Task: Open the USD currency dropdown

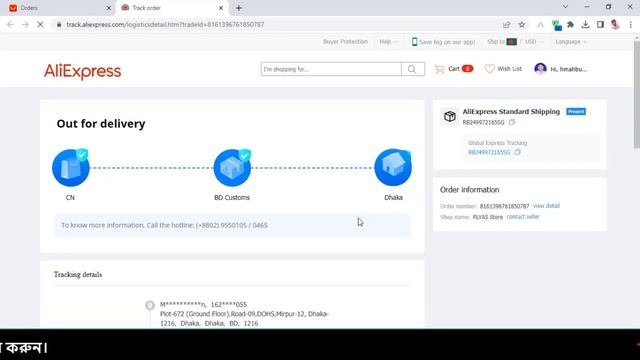Action: coord(533,42)
